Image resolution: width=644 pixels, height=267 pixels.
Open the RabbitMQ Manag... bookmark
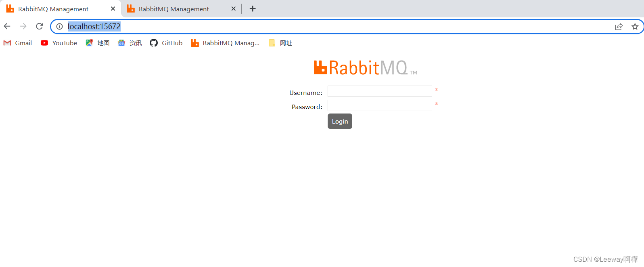point(225,43)
